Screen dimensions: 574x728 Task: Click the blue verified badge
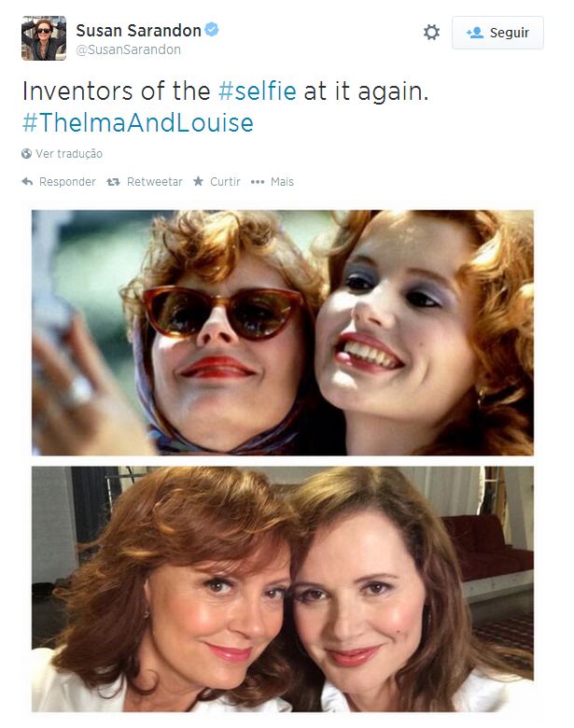pos(213,31)
